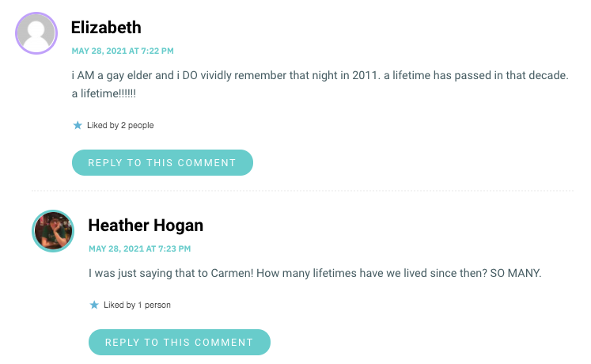Open the Elizabeth commenter name
Image resolution: width=591 pixels, height=364 pixels.
pyautogui.click(x=106, y=28)
